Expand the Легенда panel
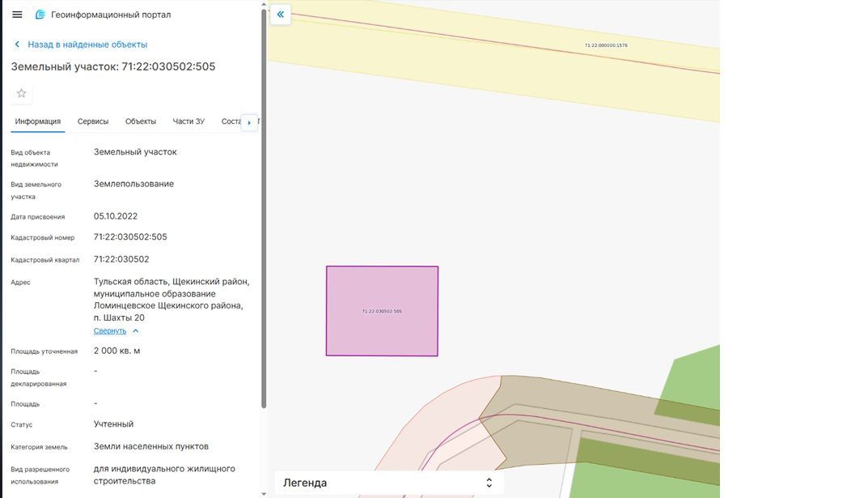Viewport: 868px width, 498px height. click(x=388, y=483)
